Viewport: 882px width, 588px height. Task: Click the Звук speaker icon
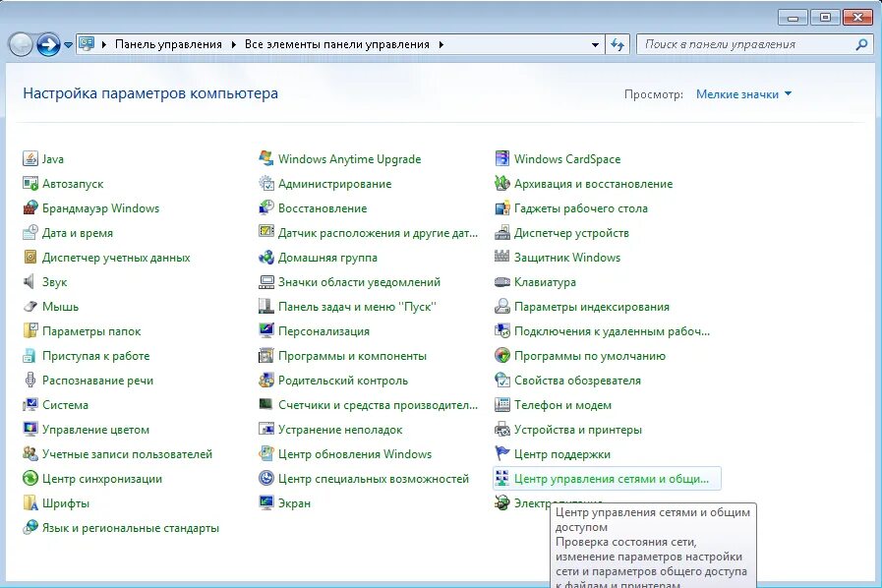pos(30,282)
